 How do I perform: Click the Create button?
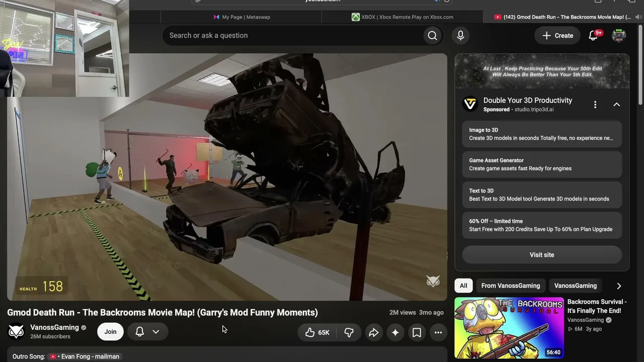point(557,36)
